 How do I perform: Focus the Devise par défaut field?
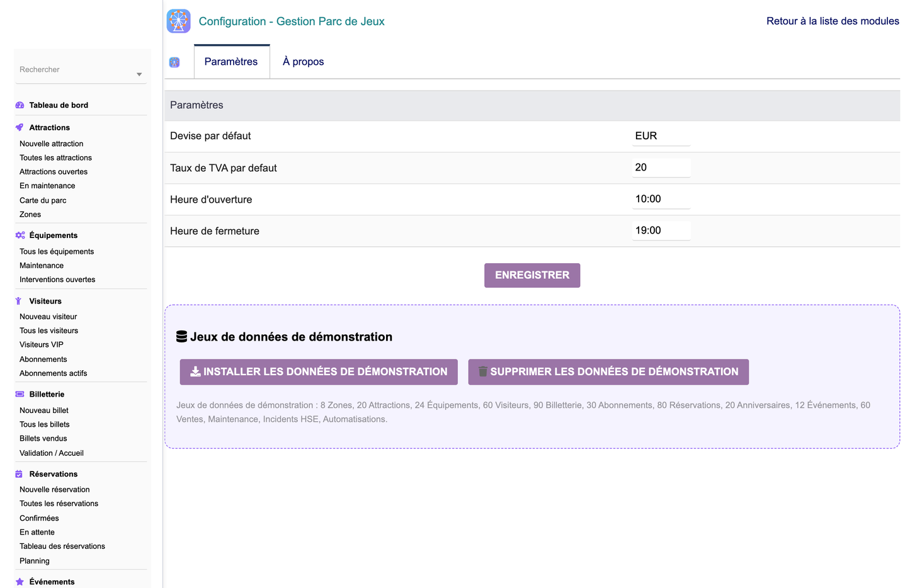point(661,136)
